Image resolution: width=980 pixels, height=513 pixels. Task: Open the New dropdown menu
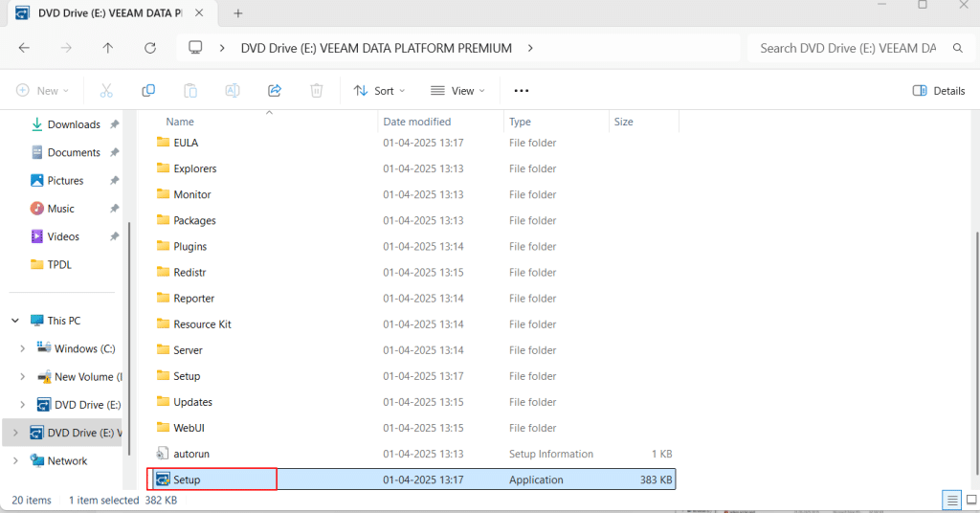[42, 91]
